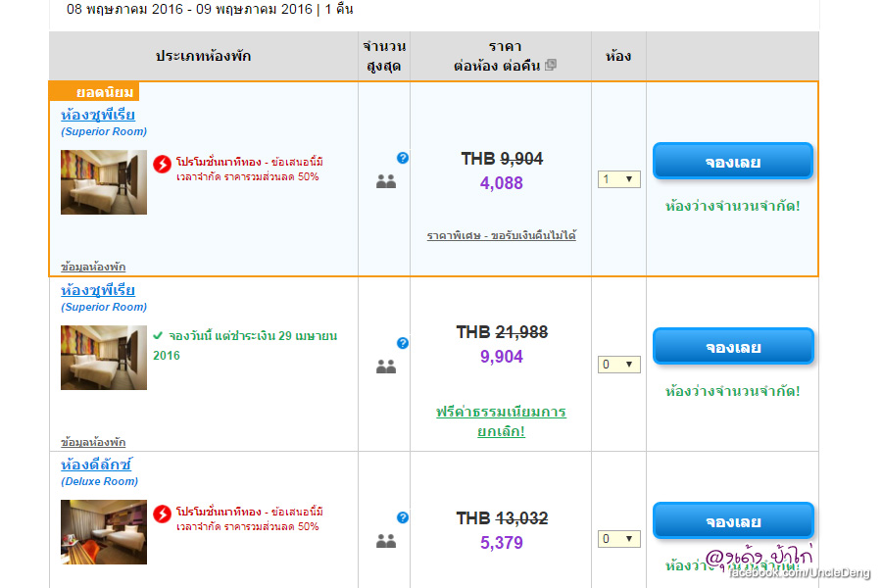Click free cancellation fee green link
Viewport: 882px width, 588px height.
tap(501, 421)
